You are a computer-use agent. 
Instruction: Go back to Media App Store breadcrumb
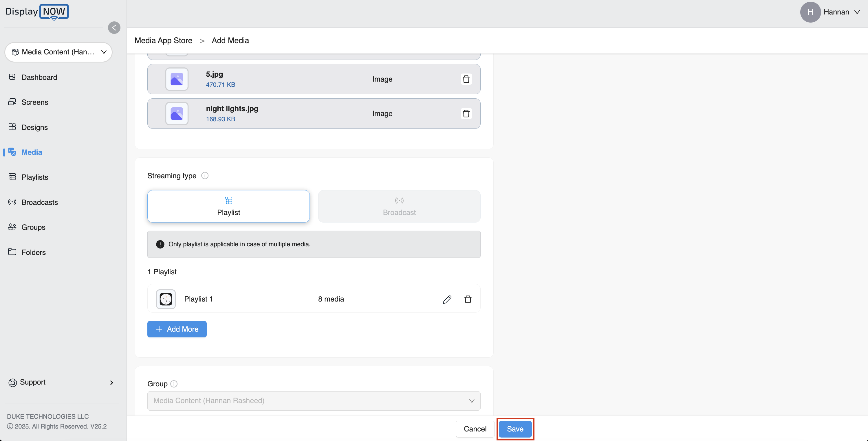163,41
